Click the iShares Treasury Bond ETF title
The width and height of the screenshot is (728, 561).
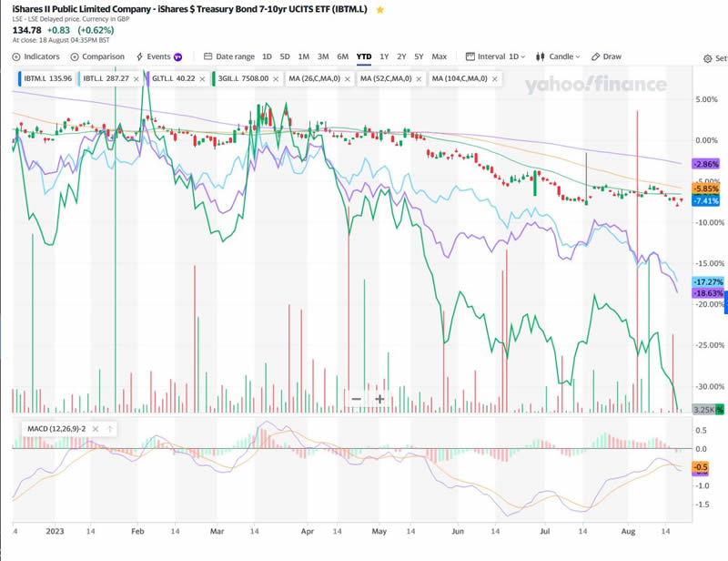click(189, 9)
